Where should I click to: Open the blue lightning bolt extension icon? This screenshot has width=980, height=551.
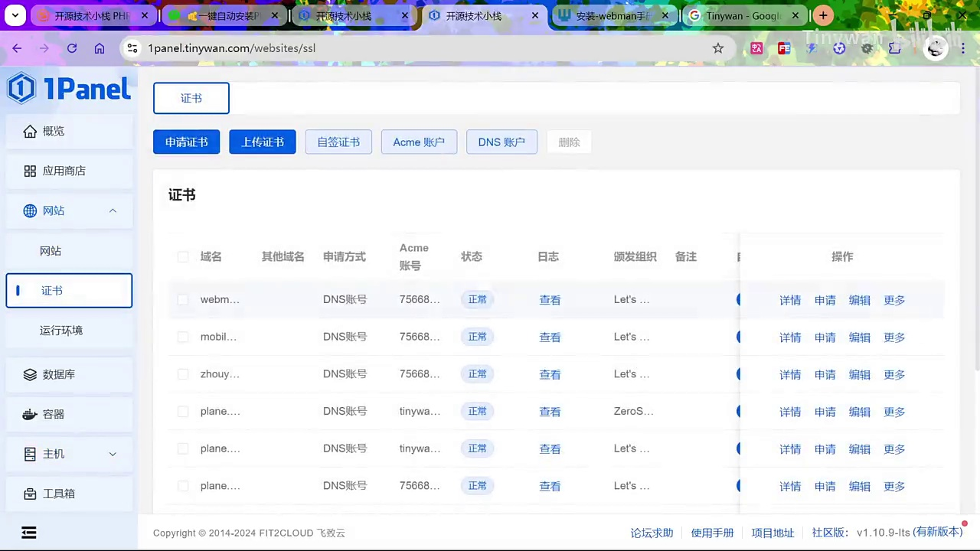[x=812, y=48]
